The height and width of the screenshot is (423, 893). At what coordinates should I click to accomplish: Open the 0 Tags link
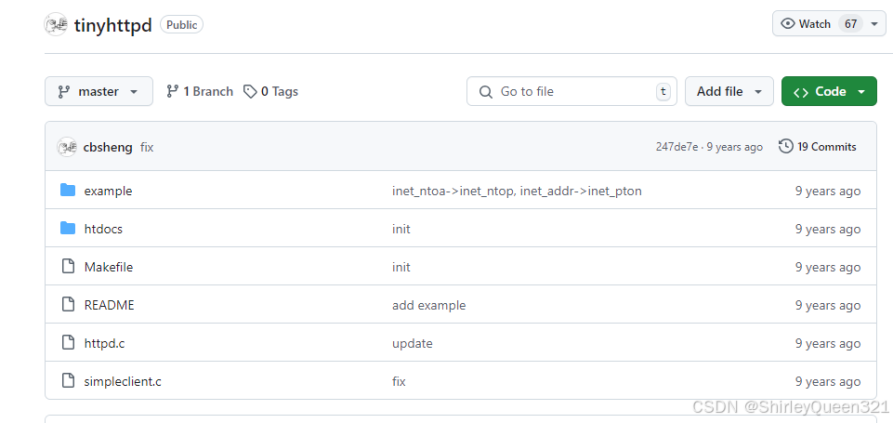(x=271, y=91)
